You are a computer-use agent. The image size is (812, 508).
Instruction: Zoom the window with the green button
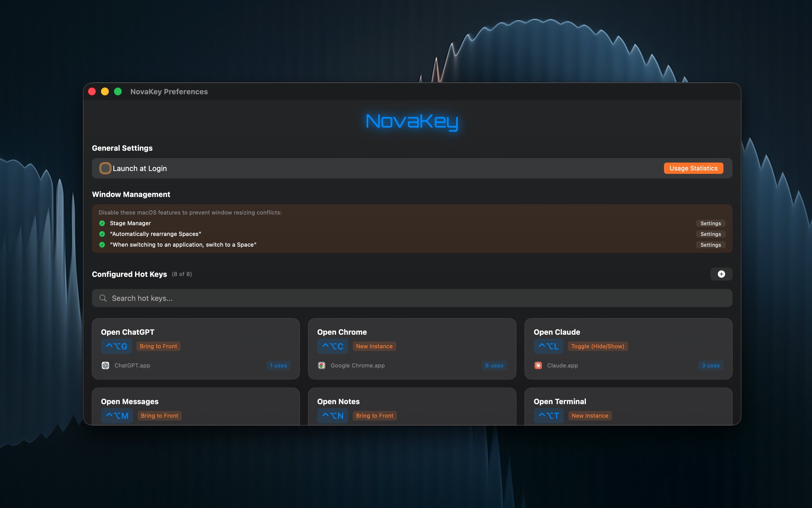118,92
